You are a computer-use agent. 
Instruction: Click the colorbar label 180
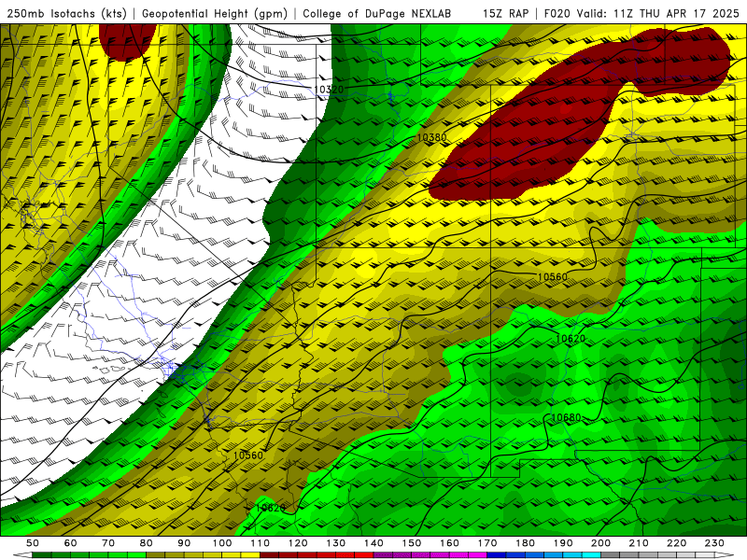(525, 543)
